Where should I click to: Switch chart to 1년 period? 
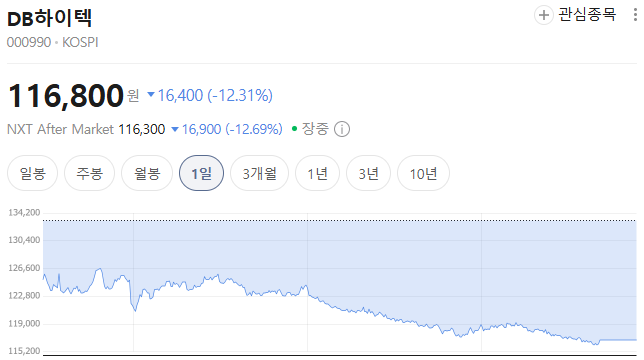click(317, 173)
